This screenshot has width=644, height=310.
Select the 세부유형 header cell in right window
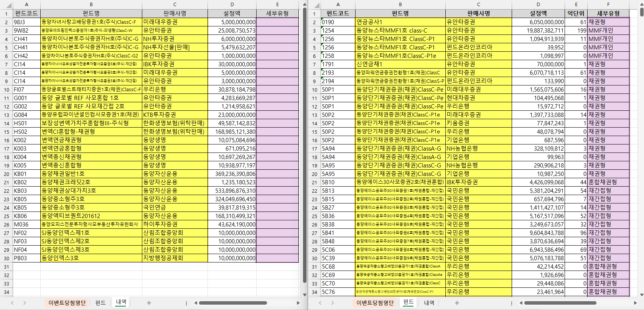pos(608,13)
